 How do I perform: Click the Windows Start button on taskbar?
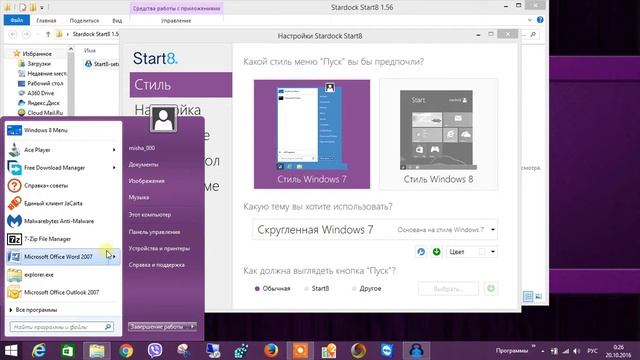pos(11,351)
